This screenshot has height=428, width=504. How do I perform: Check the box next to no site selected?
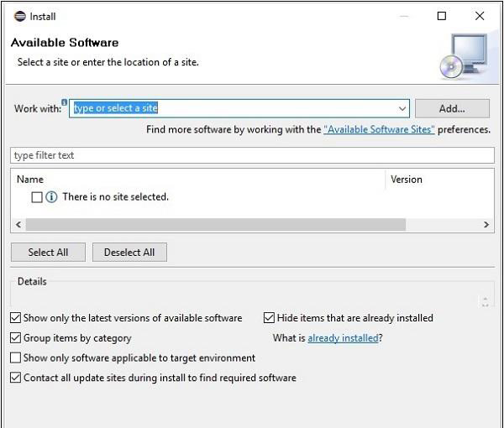[x=37, y=197]
